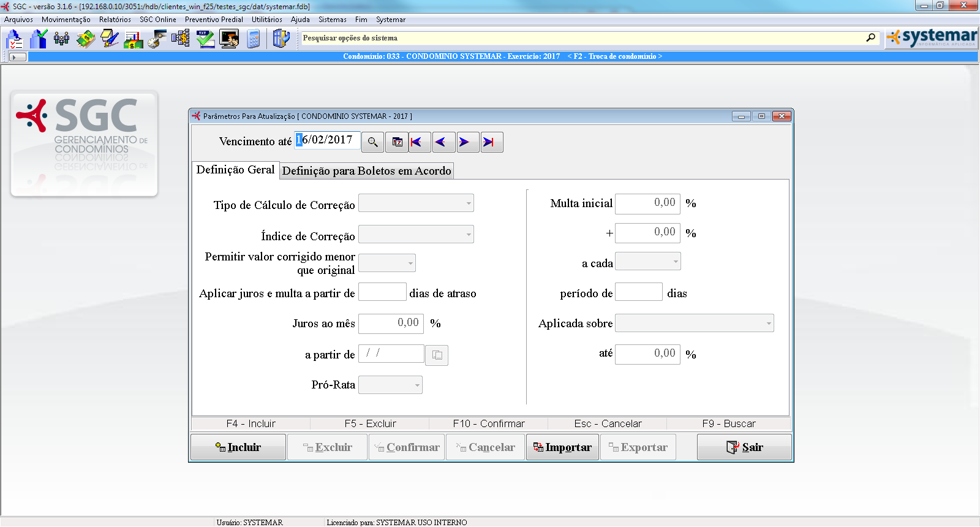Click the Multa inicial percentage field
This screenshot has height=527, width=980.
(647, 203)
